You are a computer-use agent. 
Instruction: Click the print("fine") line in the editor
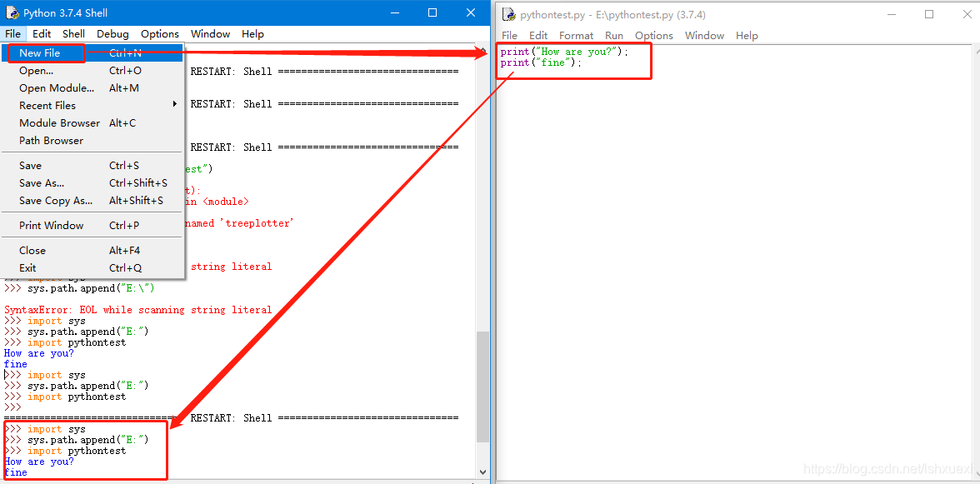coord(541,62)
